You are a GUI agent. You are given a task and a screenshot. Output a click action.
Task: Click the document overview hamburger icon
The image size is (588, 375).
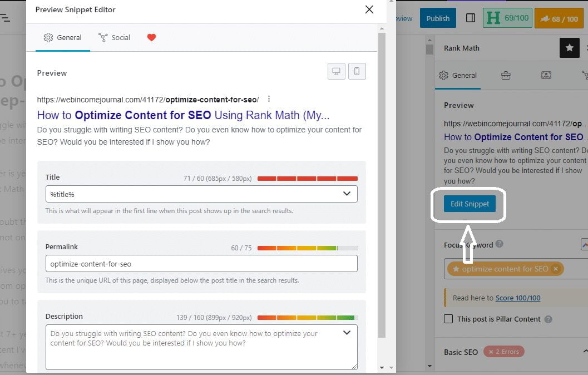tap(5, 18)
